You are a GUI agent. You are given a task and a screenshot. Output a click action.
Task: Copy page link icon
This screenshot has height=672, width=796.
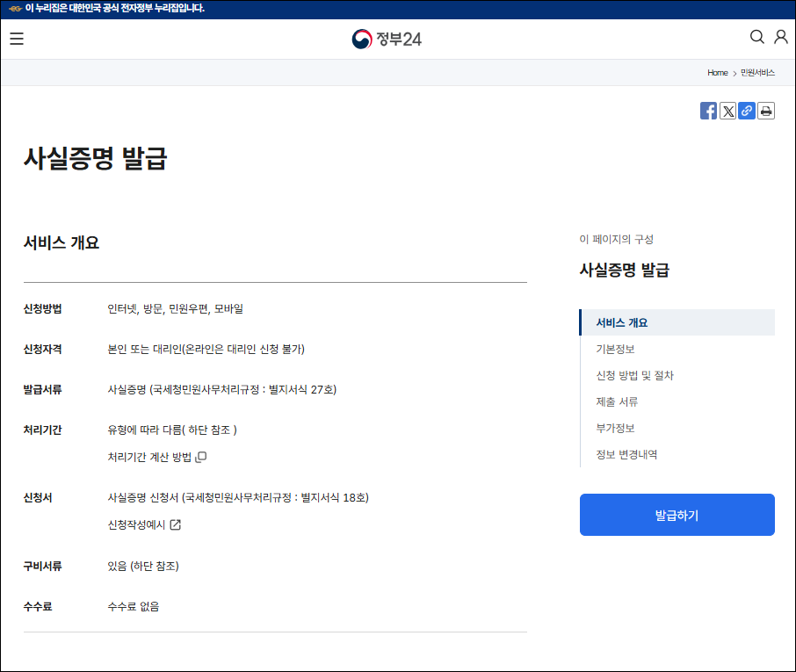click(x=746, y=111)
